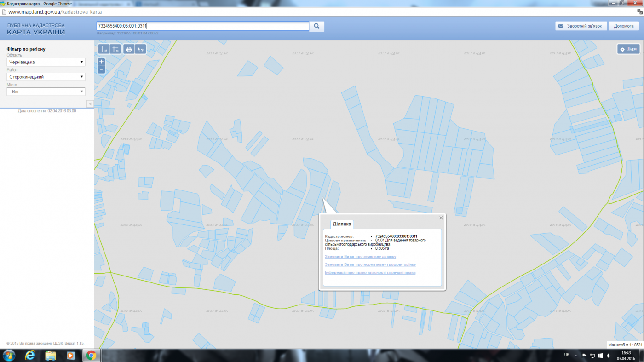The height and width of the screenshot is (362, 644).
Task: Zoom out of the map
Action: [x=101, y=70]
